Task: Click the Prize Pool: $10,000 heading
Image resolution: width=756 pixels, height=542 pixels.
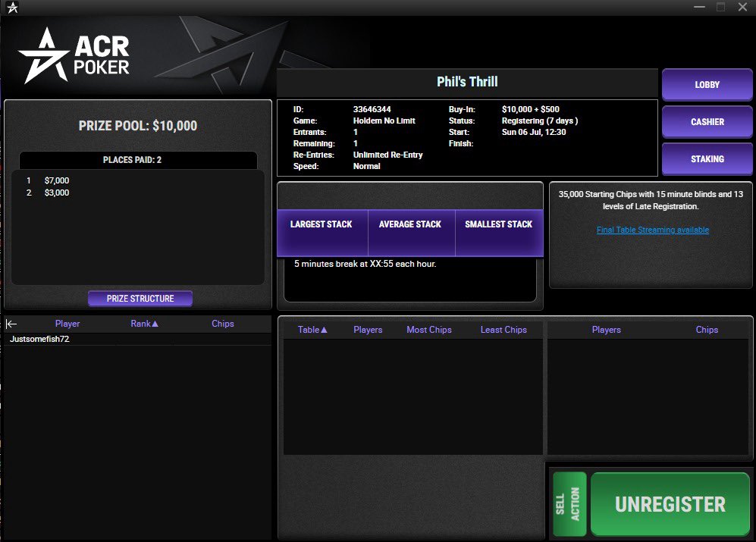Action: [x=138, y=126]
